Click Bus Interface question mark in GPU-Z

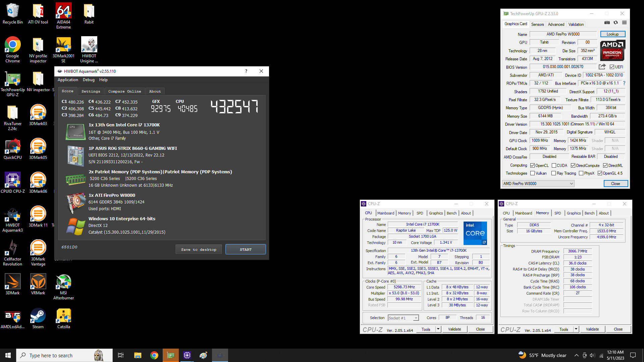click(x=624, y=83)
